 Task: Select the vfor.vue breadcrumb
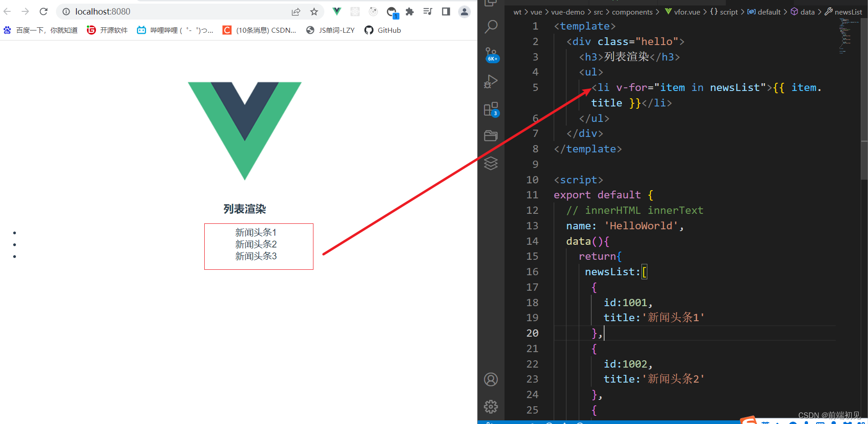click(682, 12)
